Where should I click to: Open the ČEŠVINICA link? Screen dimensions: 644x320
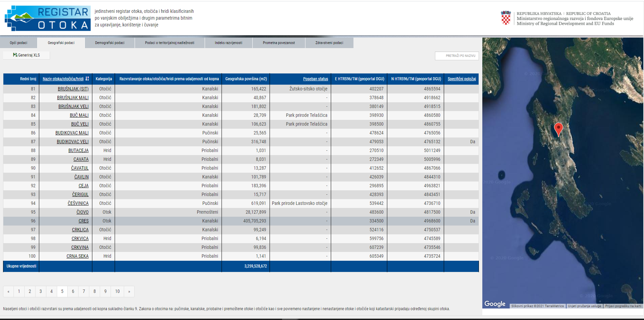(78, 203)
